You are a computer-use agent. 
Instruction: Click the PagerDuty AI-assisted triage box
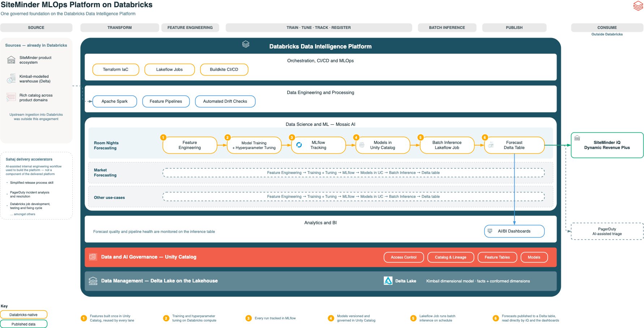(607, 231)
